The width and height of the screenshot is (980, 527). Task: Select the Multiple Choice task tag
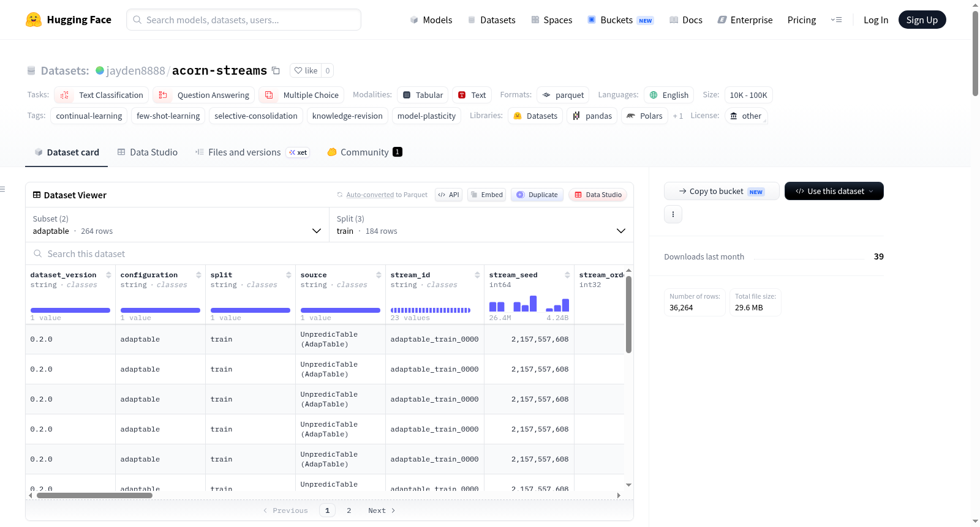301,95
